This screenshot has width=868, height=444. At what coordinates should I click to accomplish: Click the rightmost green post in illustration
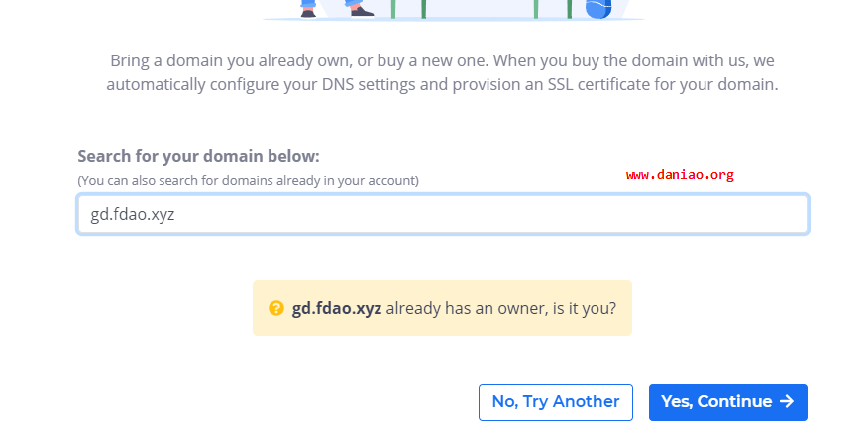point(569,9)
